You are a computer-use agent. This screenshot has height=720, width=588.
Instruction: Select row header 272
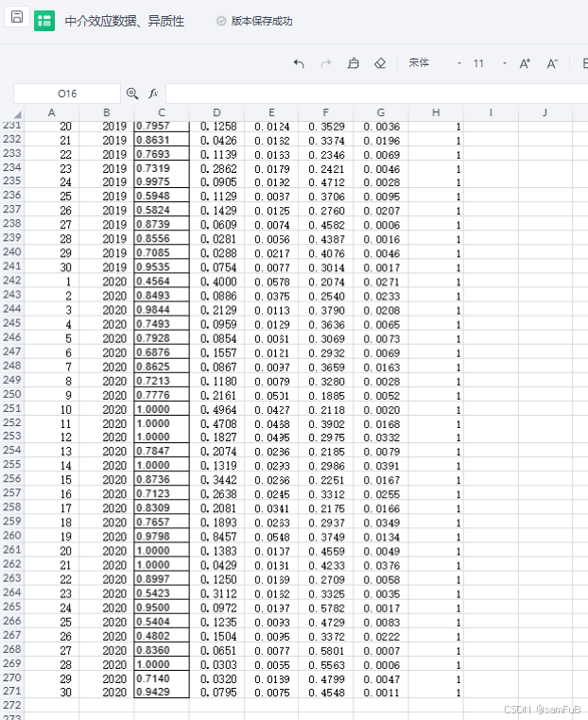point(12,705)
